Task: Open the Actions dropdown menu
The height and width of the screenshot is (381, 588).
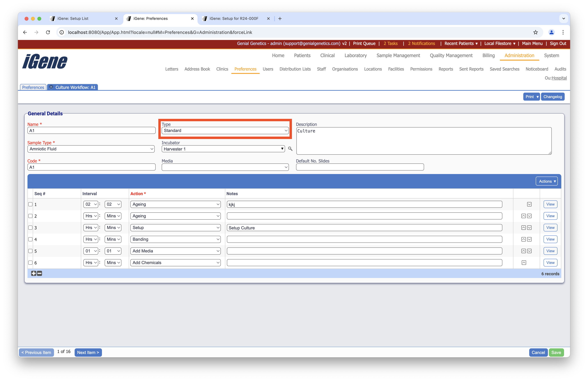Action: point(546,181)
